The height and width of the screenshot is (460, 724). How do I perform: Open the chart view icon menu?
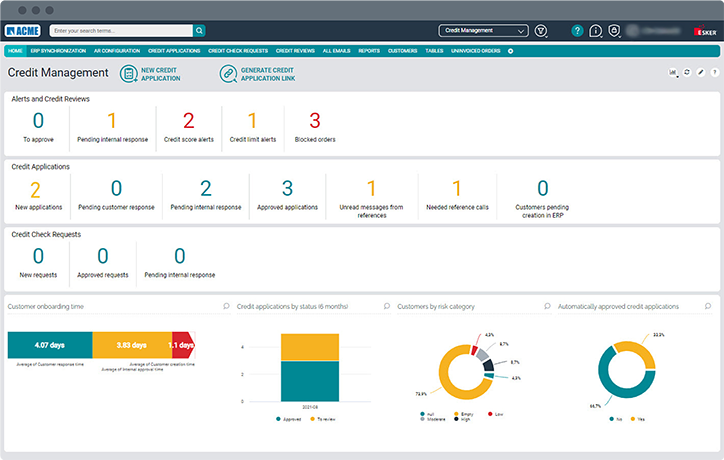tap(672, 73)
